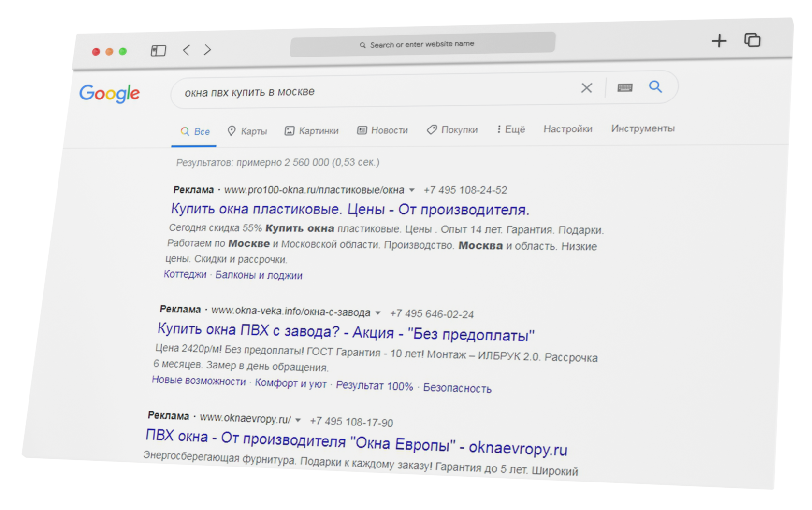This screenshot has width=812, height=510.
Task: Open Настройки in search bar
Action: 568,129
